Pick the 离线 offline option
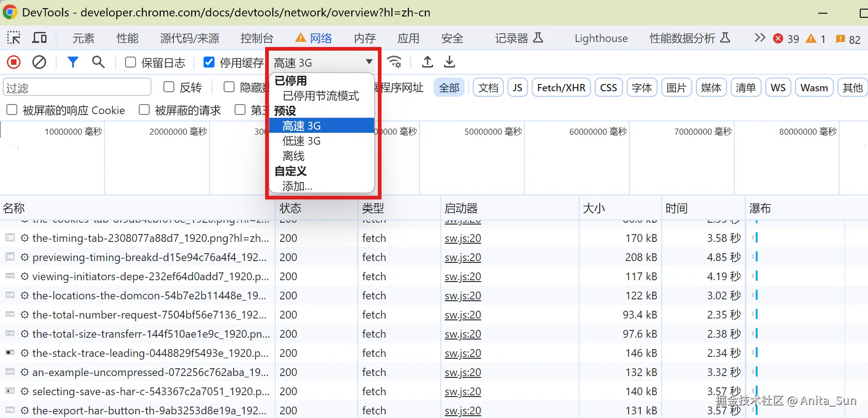Image resolution: width=868 pixels, height=418 pixels. tap(321, 156)
